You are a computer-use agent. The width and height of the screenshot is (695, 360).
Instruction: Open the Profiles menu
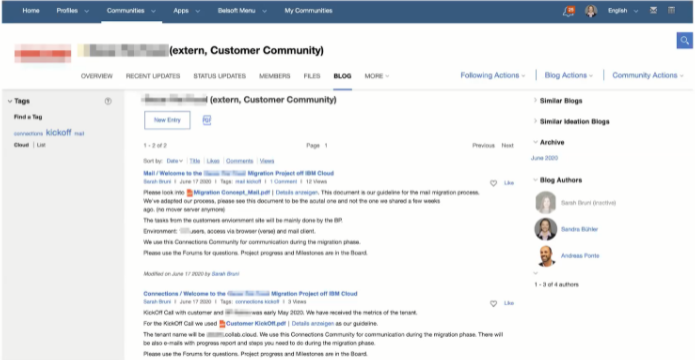tap(73, 11)
